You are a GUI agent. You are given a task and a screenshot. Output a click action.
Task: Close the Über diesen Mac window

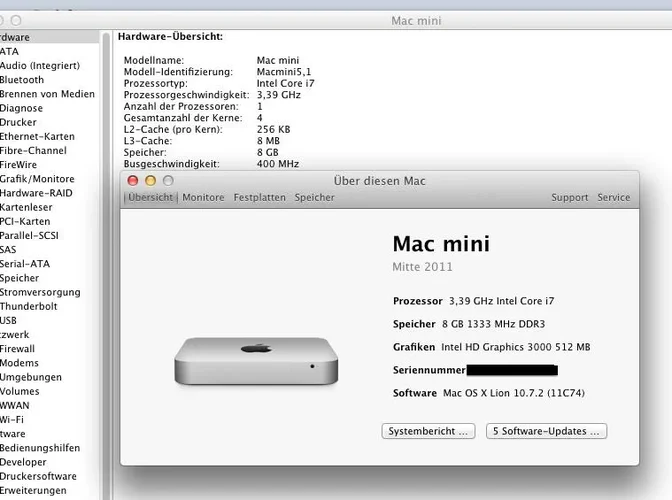tap(133, 181)
